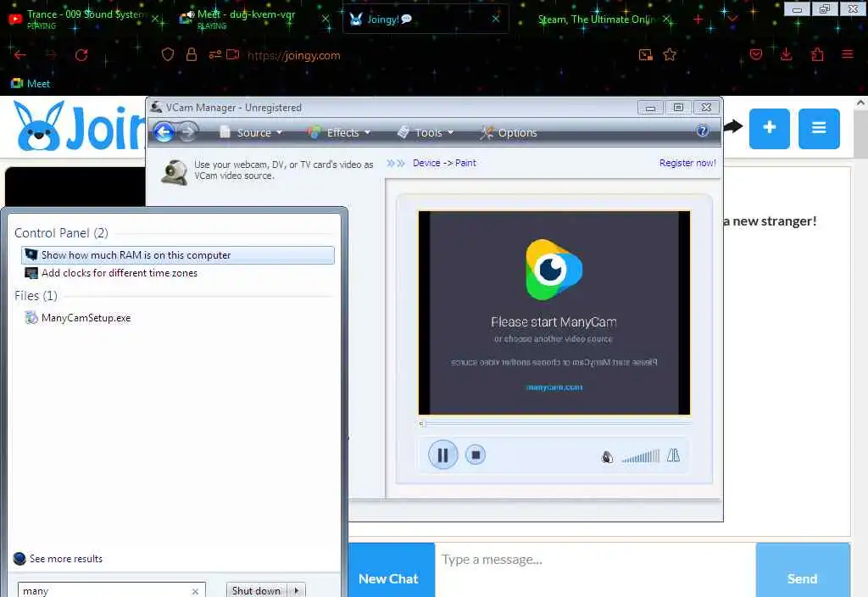Image resolution: width=868 pixels, height=597 pixels.
Task: Click the VCam preview seek bar
Action: (x=554, y=424)
